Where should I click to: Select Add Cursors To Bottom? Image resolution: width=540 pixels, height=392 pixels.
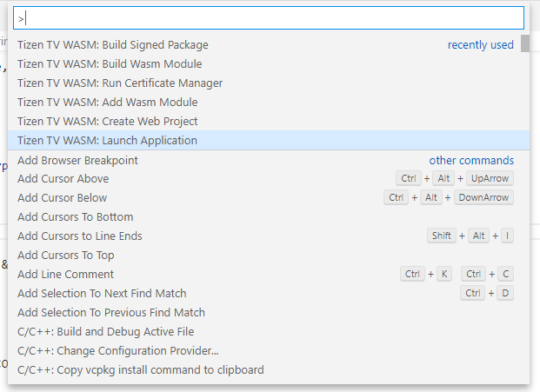pyautogui.click(x=269, y=216)
